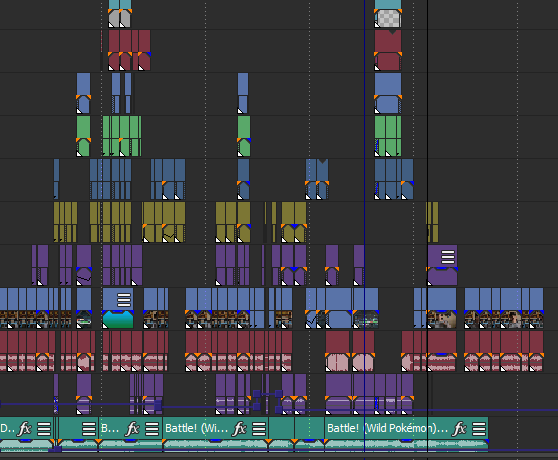Select the "D.." audio event label
This screenshot has width=558, height=460.
[x=7, y=428]
